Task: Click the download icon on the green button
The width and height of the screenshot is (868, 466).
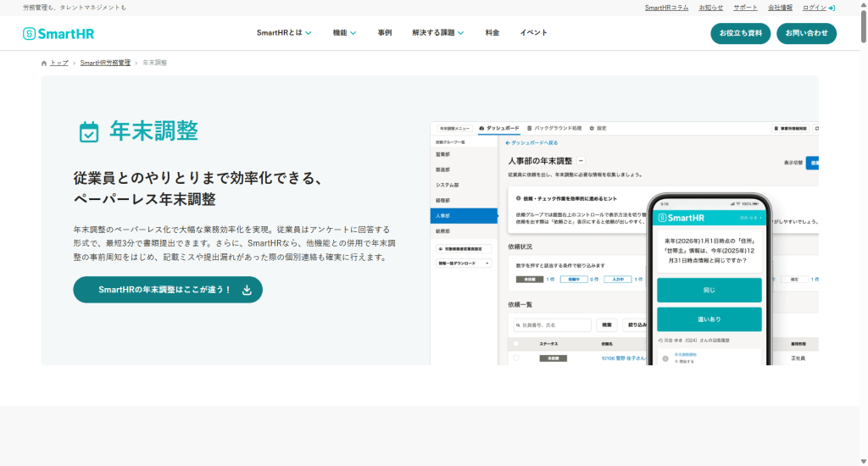Action: (x=247, y=290)
